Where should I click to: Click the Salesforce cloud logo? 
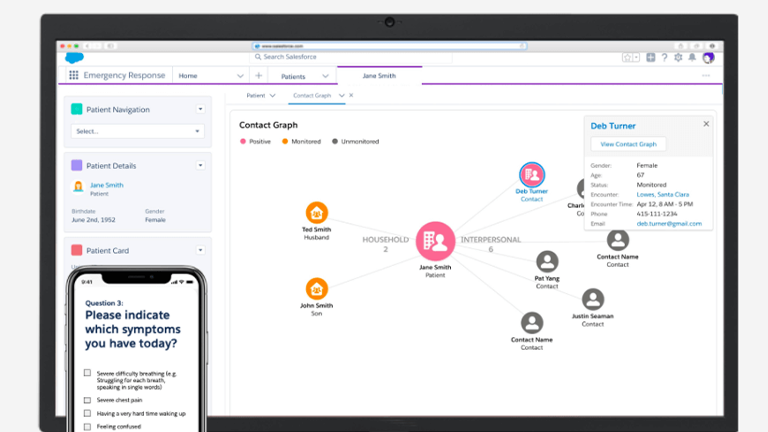pyautogui.click(x=74, y=57)
